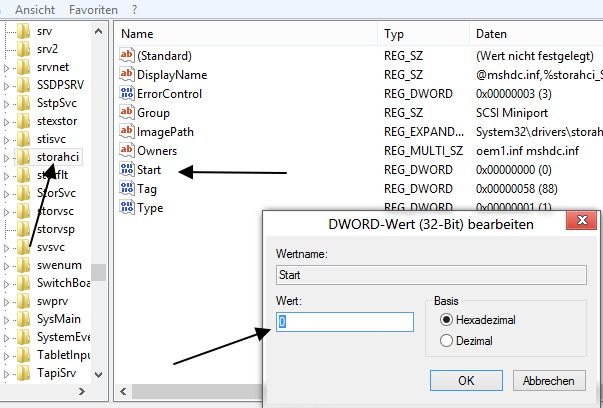
Task: Click the Owners multi-string value icon
Action: pos(127,150)
